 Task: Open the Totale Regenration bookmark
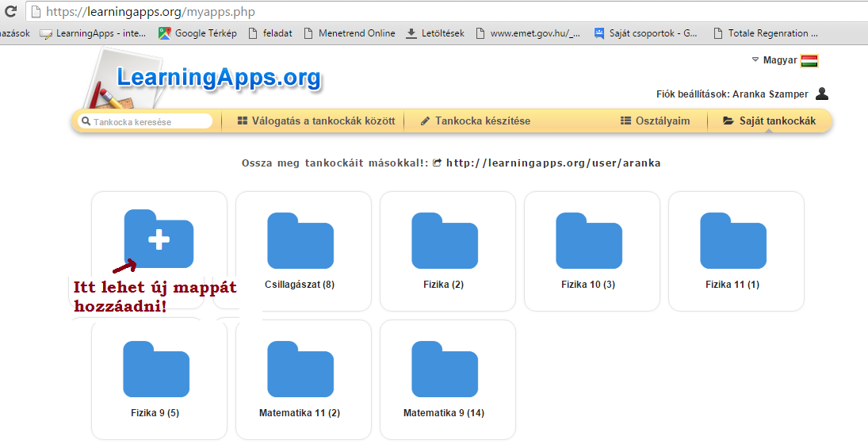pyautogui.click(x=766, y=33)
